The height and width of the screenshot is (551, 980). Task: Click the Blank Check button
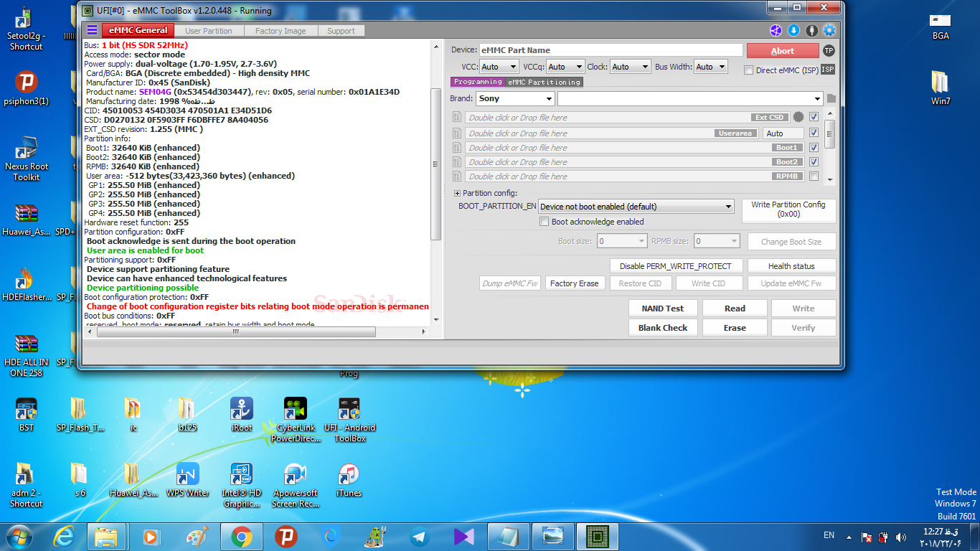[663, 328]
